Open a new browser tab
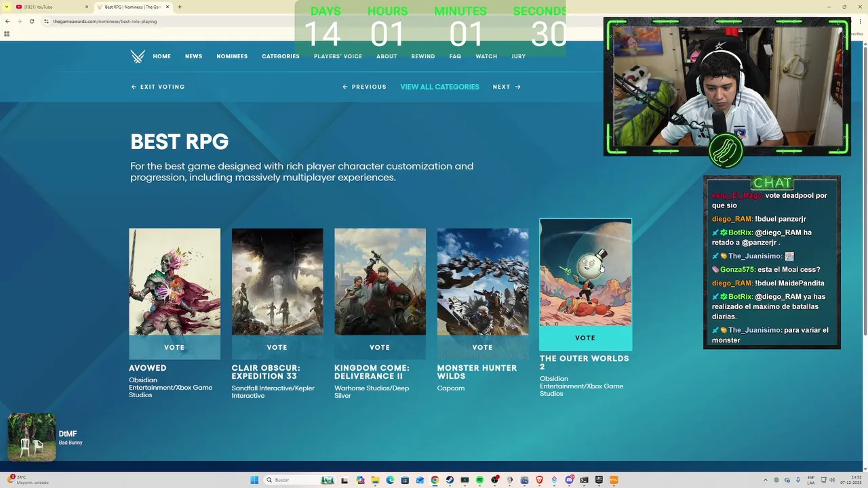This screenshot has width=868, height=488. [x=179, y=7]
